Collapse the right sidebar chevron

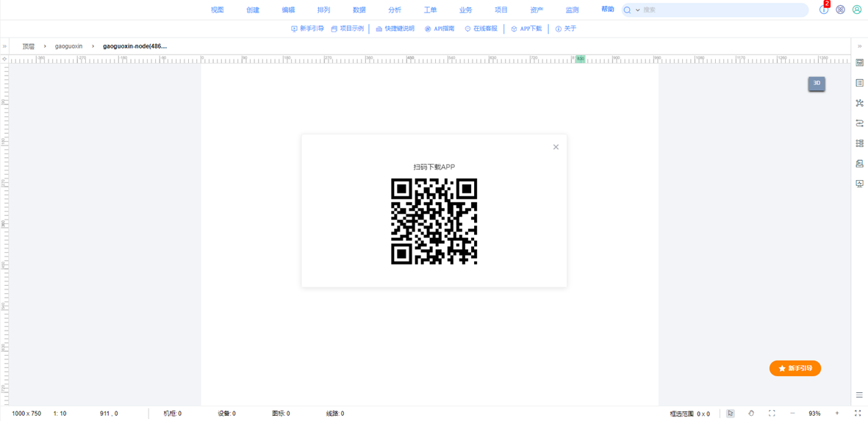coord(860,46)
